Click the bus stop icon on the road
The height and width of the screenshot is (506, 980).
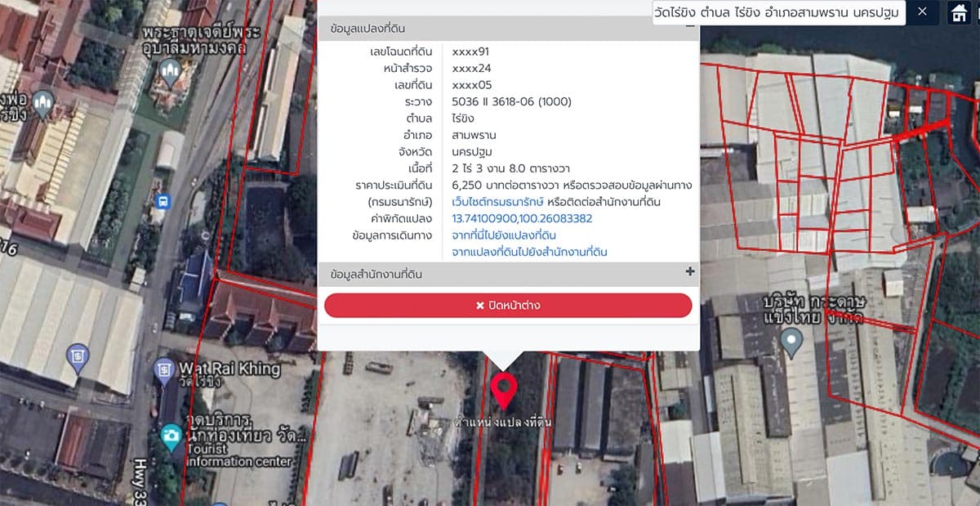[163, 200]
